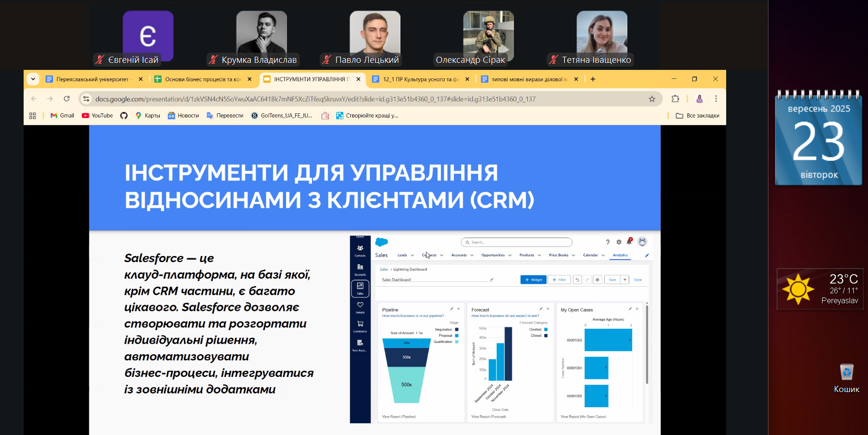Close the типові мовні вирази tab
The image size is (868, 435).
tap(576, 79)
